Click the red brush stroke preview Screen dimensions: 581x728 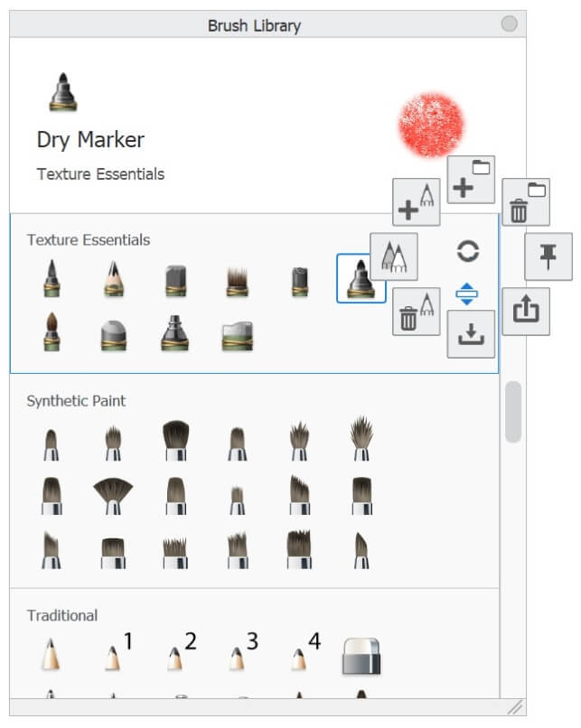(431, 125)
